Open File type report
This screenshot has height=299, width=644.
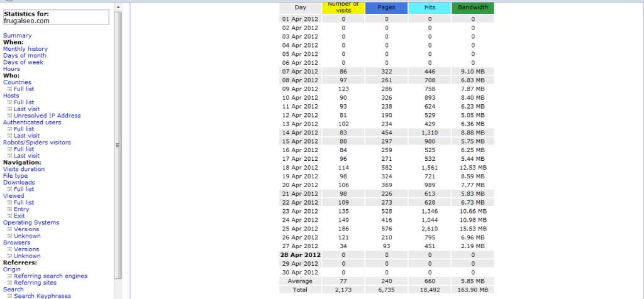pos(15,175)
